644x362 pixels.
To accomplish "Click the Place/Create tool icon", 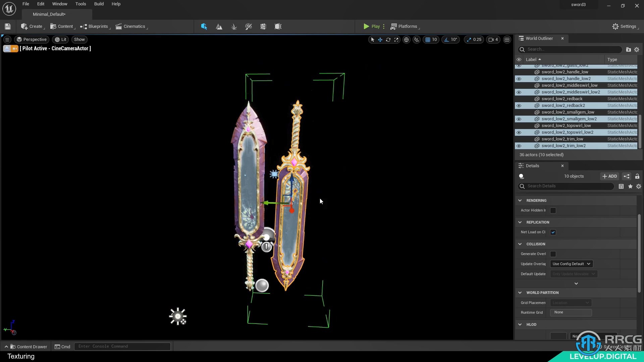I will 204,26.
